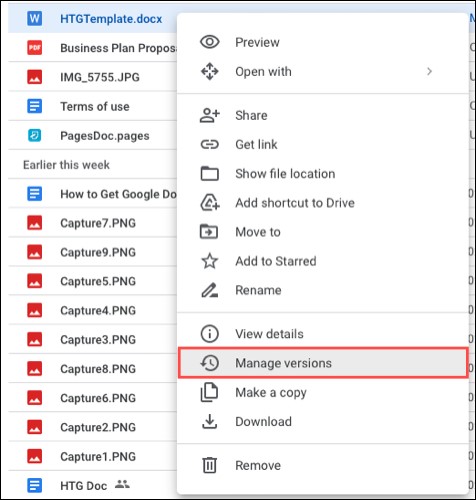The image size is (476, 500).
Task: Click the Share person-plus icon
Action: coord(210,115)
